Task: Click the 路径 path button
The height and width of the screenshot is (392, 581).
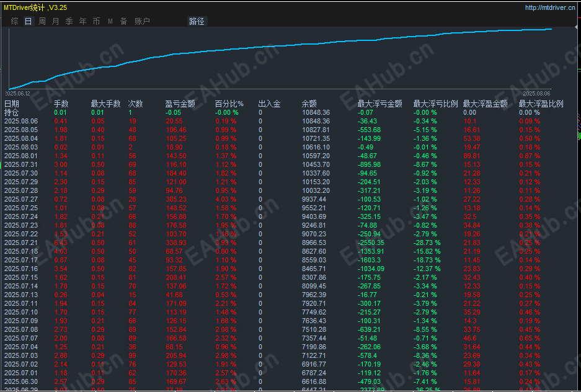Action: click(197, 21)
